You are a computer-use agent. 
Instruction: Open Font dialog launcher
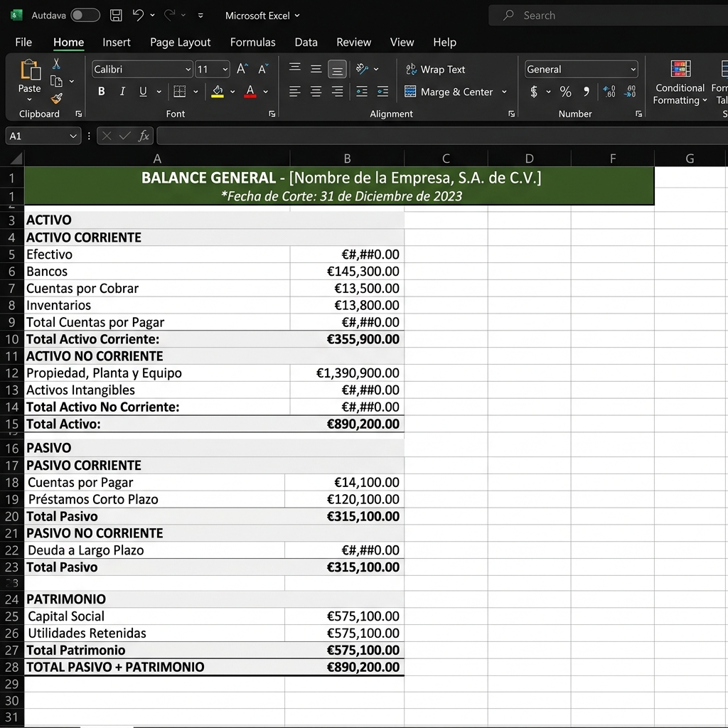pos(272,114)
